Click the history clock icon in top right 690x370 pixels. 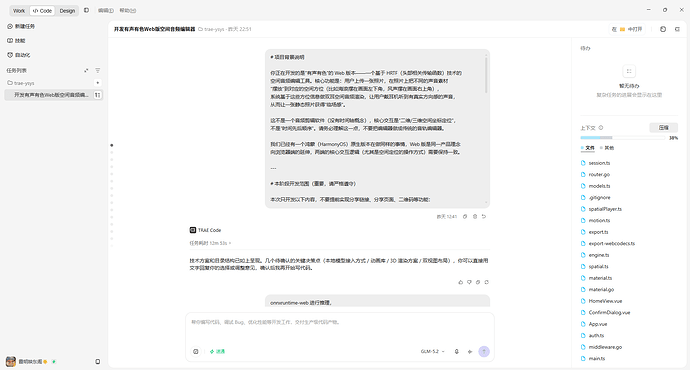point(663,29)
